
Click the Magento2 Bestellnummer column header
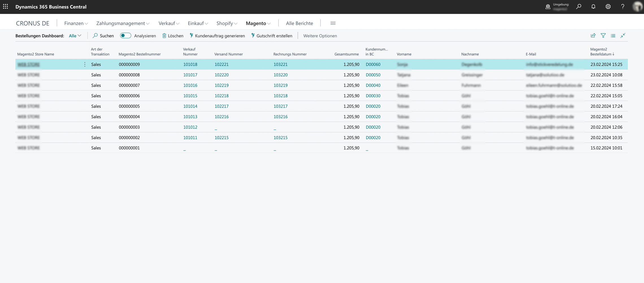[140, 54]
